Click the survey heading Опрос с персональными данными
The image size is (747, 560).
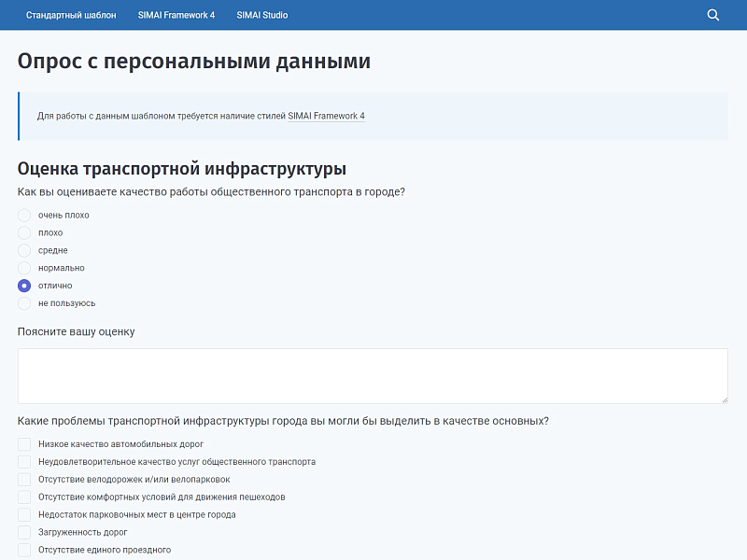click(x=191, y=61)
